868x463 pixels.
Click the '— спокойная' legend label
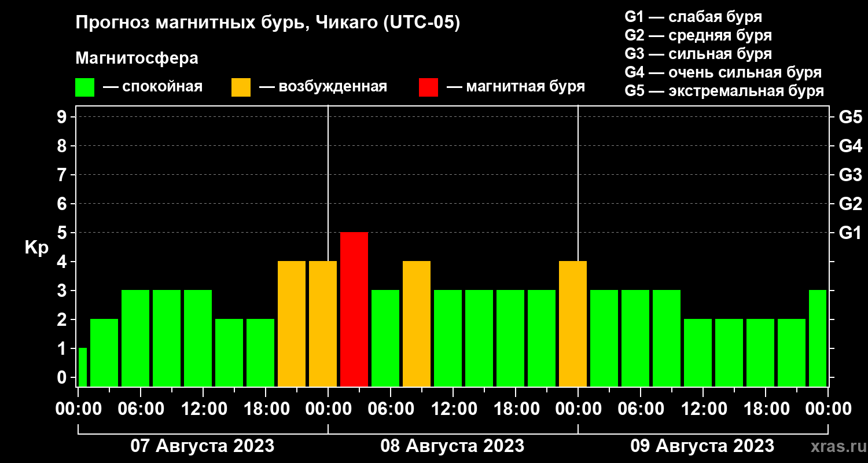click(x=153, y=87)
